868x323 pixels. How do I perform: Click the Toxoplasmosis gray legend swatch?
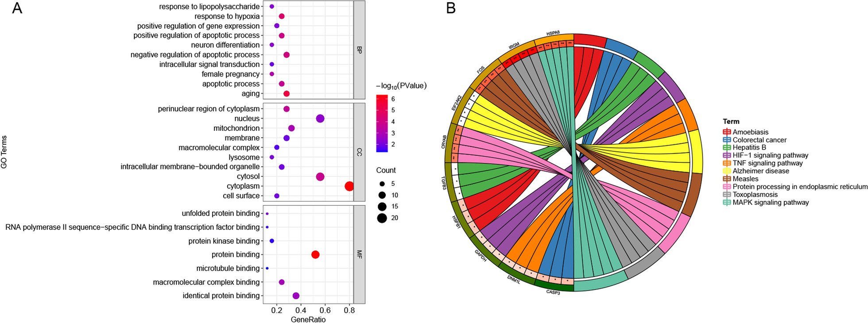tap(727, 194)
